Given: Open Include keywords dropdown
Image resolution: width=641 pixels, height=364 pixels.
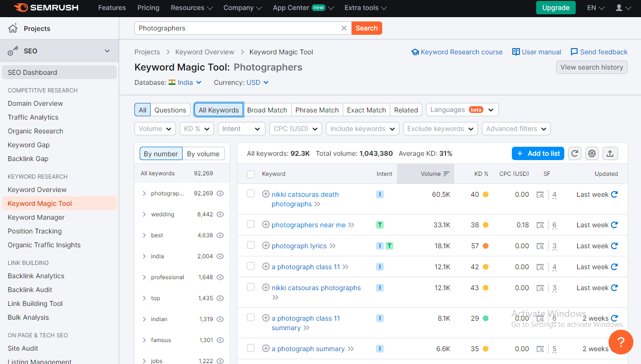Looking at the screenshot, I should coord(363,129).
